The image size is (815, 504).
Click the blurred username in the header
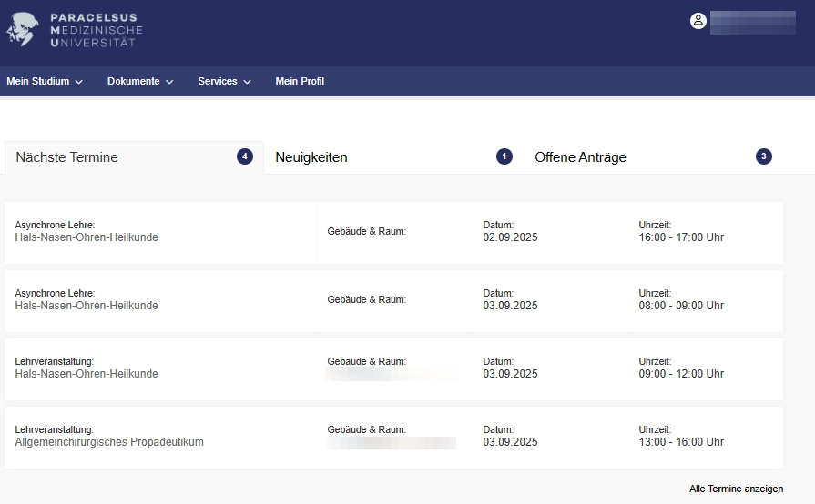pos(753,23)
